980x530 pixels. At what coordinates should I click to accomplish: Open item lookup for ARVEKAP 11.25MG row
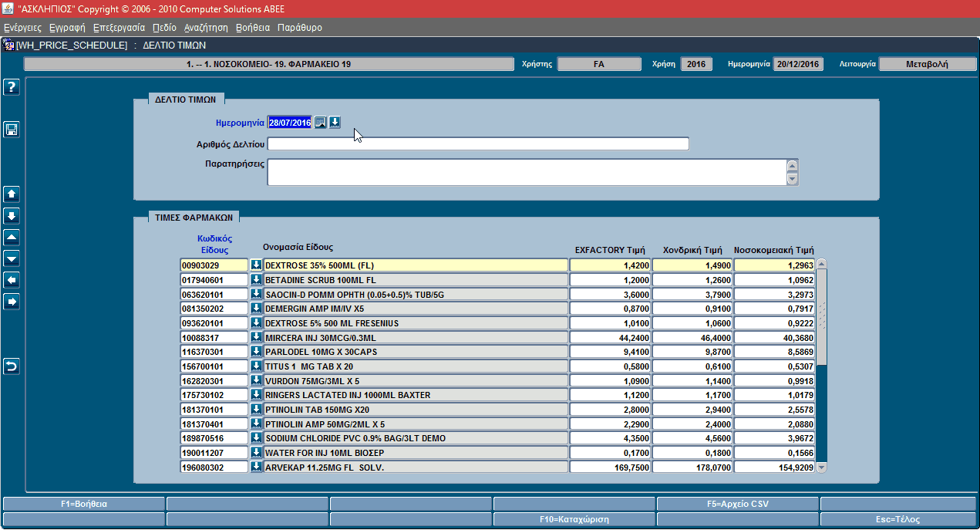[x=256, y=467]
